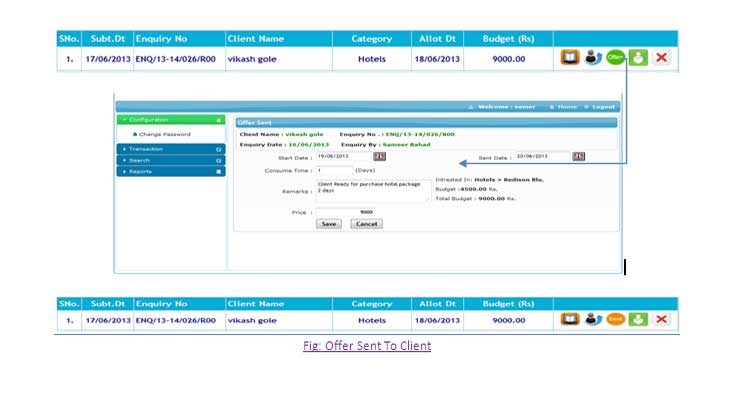Click the Home link in header
732x393 pixels.
(567, 107)
